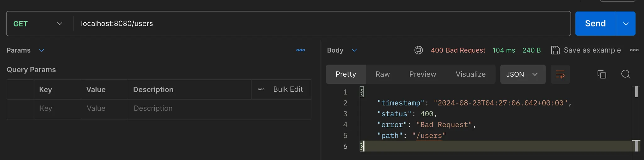Viewport: 644px width, 160px height.
Task: Click the query param Key input cell
Action: coord(57,108)
